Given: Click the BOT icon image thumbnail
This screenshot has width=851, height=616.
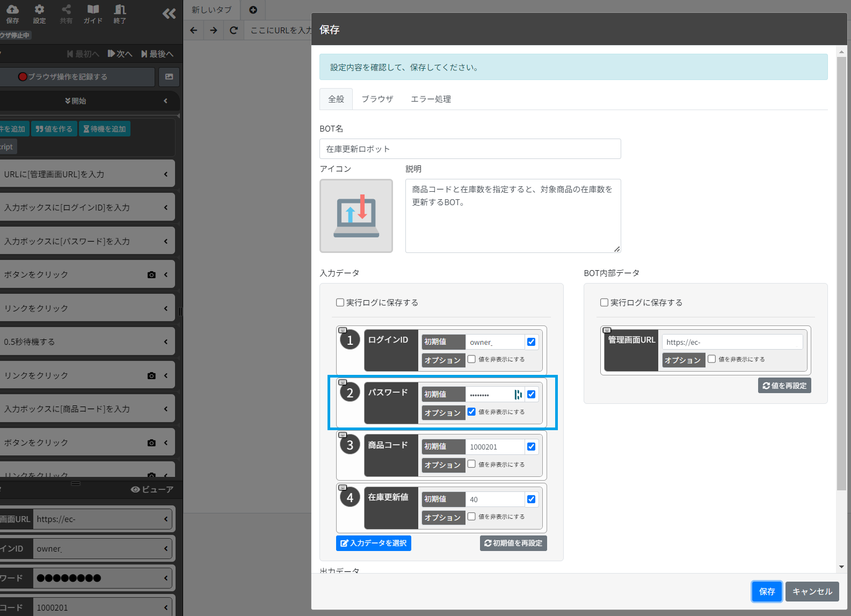Looking at the screenshot, I should 356,216.
